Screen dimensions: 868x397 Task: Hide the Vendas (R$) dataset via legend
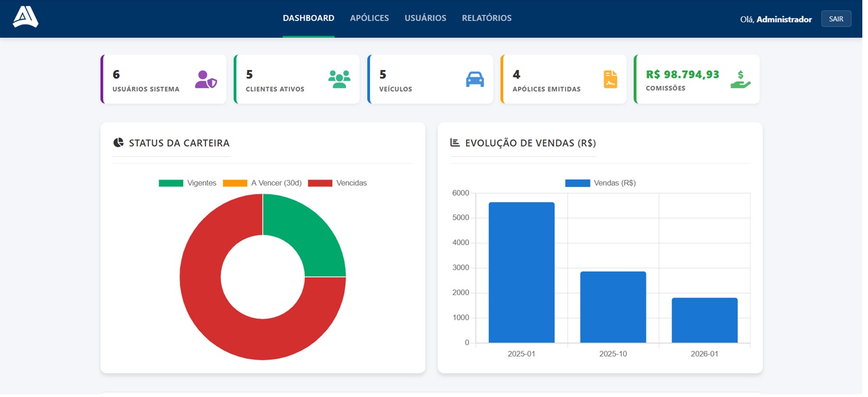[600, 183]
